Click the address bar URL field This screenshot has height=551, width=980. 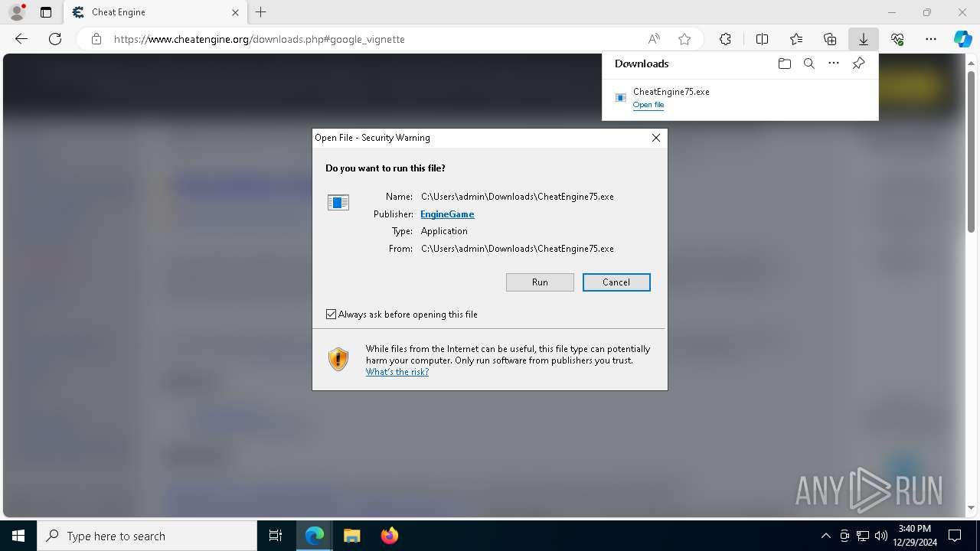tap(375, 39)
